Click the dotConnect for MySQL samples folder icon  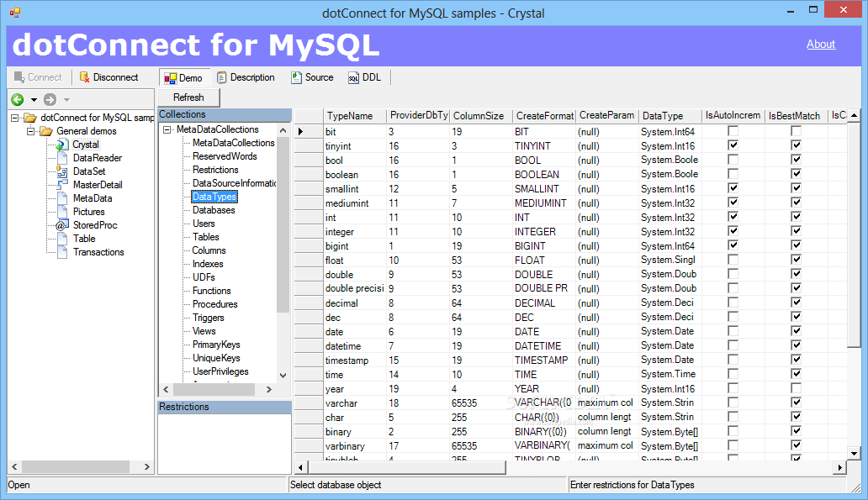tap(30, 118)
